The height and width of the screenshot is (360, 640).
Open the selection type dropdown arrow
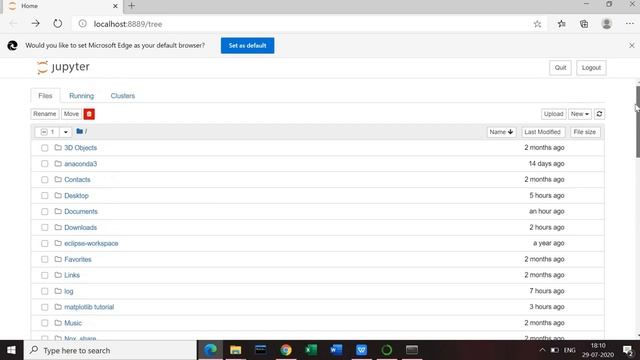[66, 132]
